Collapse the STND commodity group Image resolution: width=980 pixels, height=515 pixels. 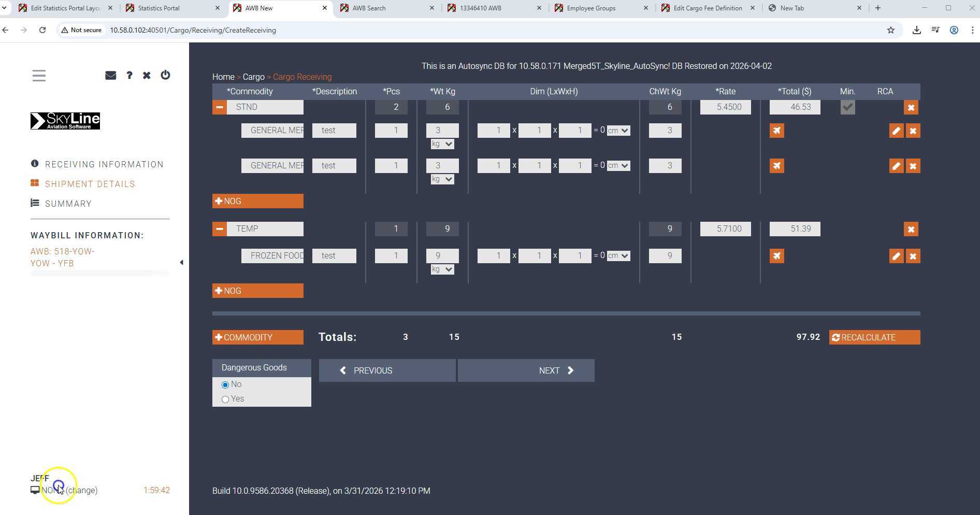[219, 107]
